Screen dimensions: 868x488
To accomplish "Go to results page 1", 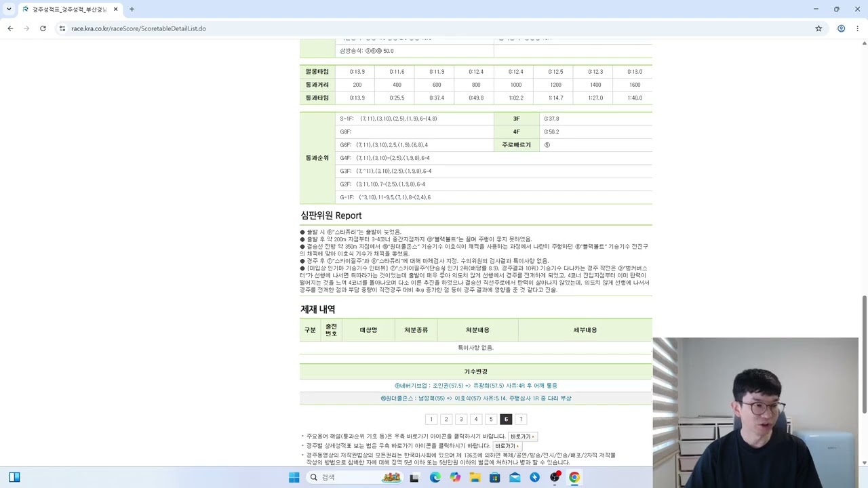I will pyautogui.click(x=431, y=420).
